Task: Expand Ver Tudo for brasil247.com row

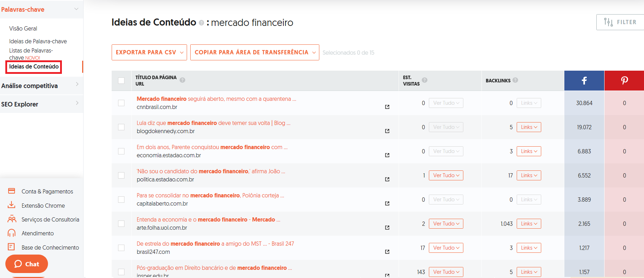Action: tap(446, 248)
